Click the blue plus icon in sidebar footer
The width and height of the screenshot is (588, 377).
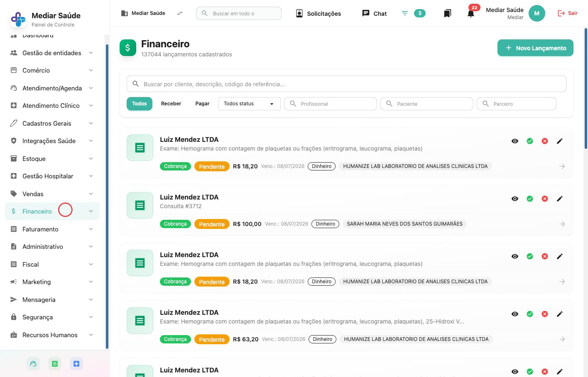click(76, 364)
